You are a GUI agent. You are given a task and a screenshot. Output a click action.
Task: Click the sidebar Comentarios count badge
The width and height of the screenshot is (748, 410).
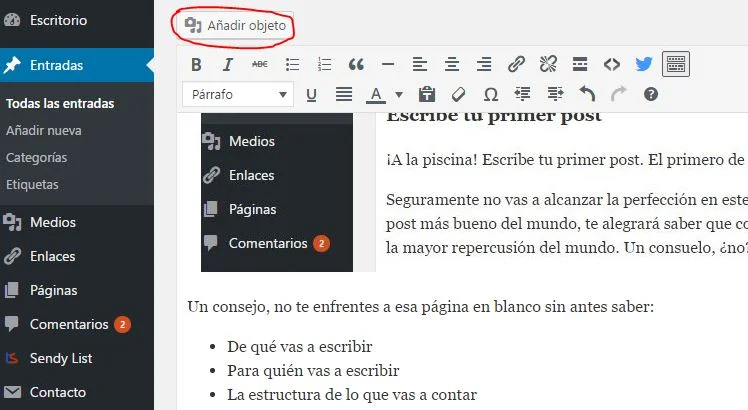[x=122, y=325]
